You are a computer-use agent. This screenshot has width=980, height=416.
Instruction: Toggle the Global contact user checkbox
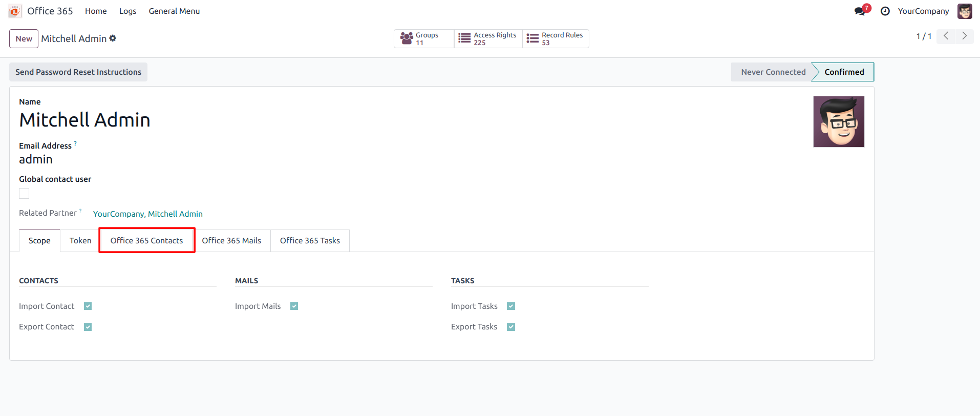[x=24, y=193]
